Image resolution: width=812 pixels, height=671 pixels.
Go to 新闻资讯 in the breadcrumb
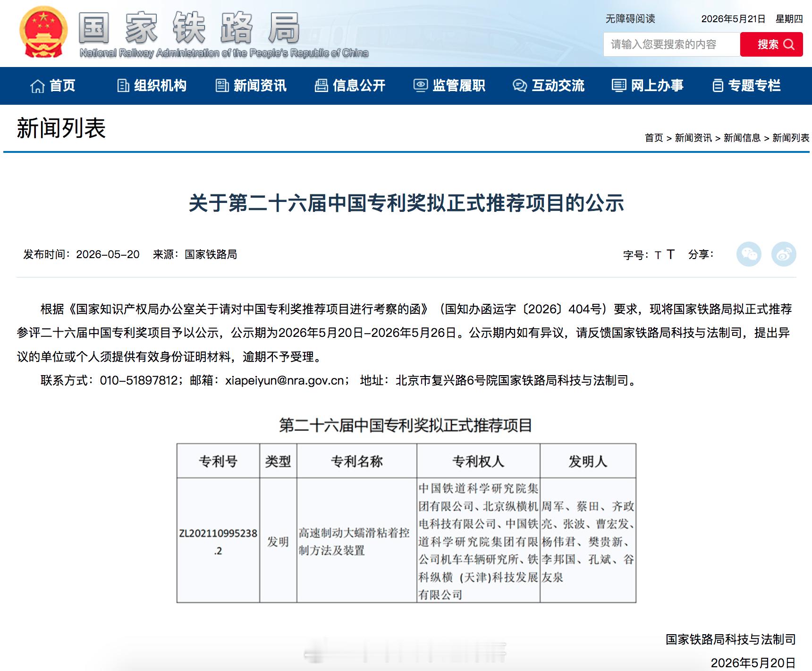[x=693, y=138]
